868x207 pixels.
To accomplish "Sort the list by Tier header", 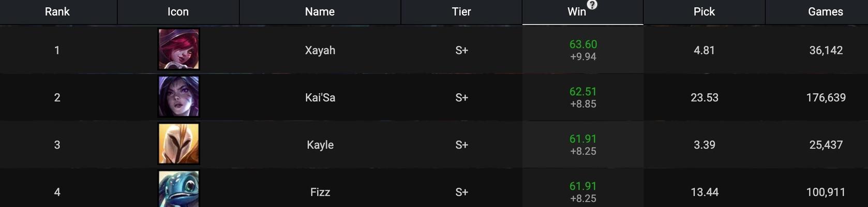I will (x=461, y=12).
